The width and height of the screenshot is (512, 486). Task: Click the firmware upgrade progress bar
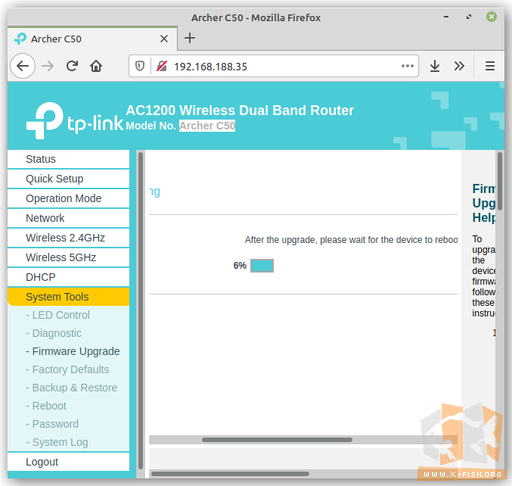tap(262, 266)
